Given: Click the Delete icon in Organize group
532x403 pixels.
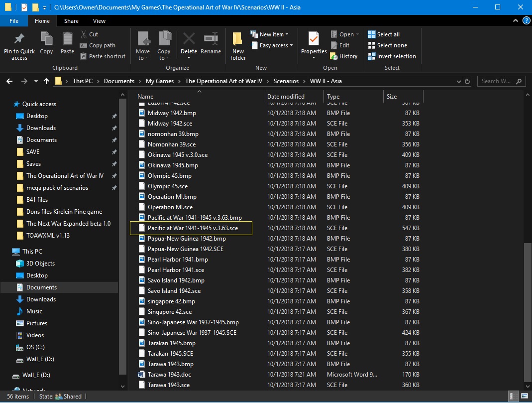Looking at the screenshot, I should (x=189, y=39).
